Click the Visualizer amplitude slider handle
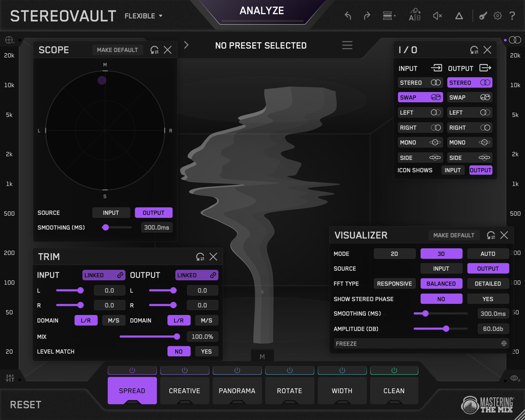Image resolution: width=525 pixels, height=420 pixels. click(x=446, y=329)
